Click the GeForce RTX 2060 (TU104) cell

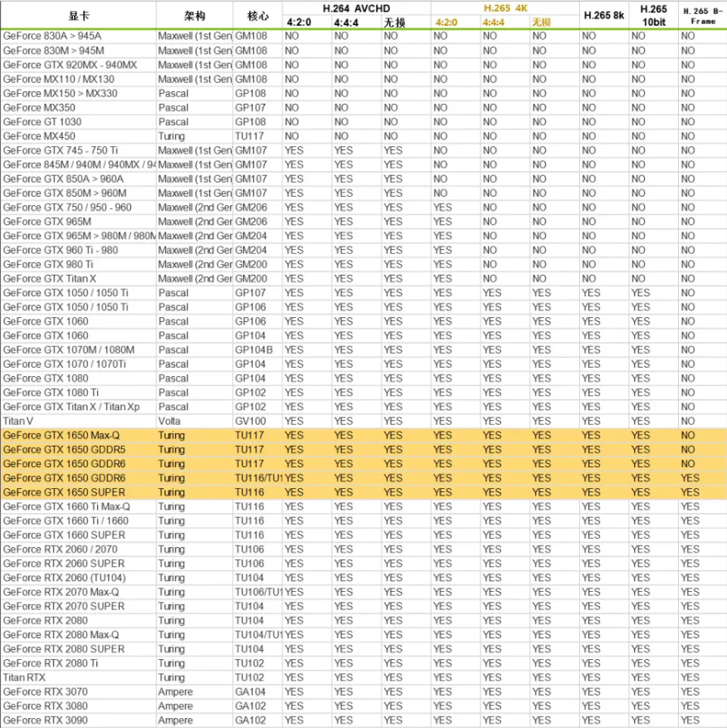coord(64,578)
